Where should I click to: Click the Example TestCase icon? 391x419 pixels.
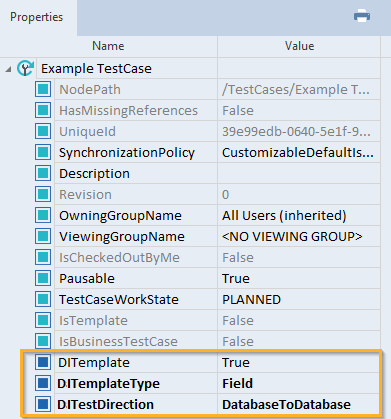click(25, 68)
